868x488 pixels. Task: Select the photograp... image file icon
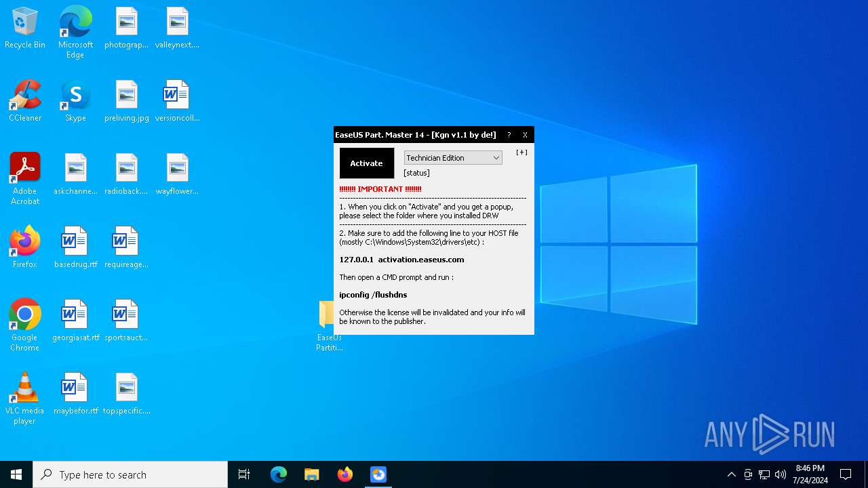coord(126,28)
